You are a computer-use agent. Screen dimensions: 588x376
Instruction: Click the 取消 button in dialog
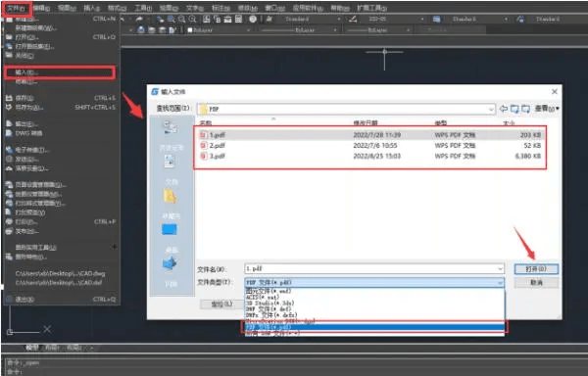click(536, 283)
